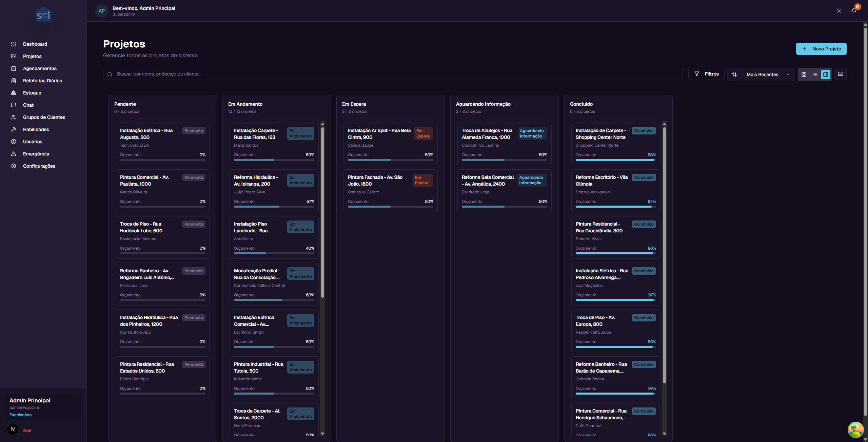Click the notification bell icon
This screenshot has height=442, width=868.
tap(853, 10)
